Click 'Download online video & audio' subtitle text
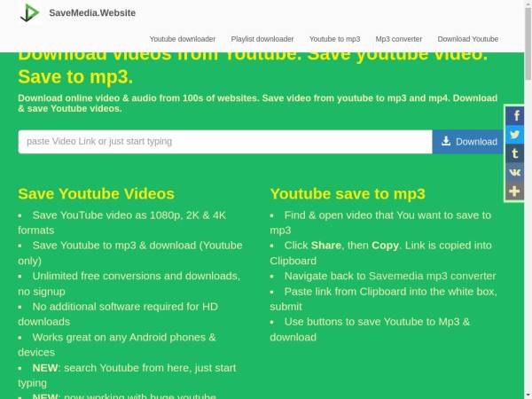This screenshot has width=532, height=399. coord(257,103)
